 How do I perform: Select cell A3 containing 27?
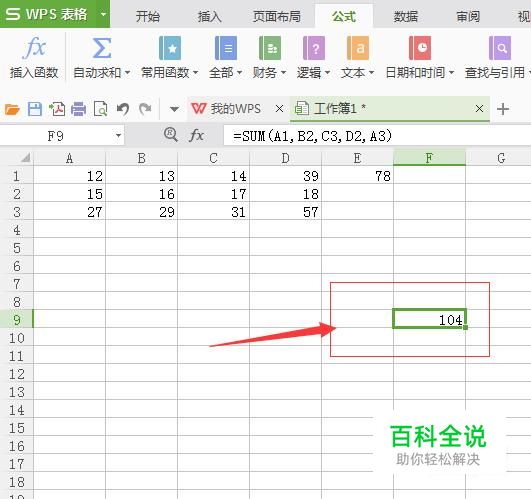(x=69, y=212)
